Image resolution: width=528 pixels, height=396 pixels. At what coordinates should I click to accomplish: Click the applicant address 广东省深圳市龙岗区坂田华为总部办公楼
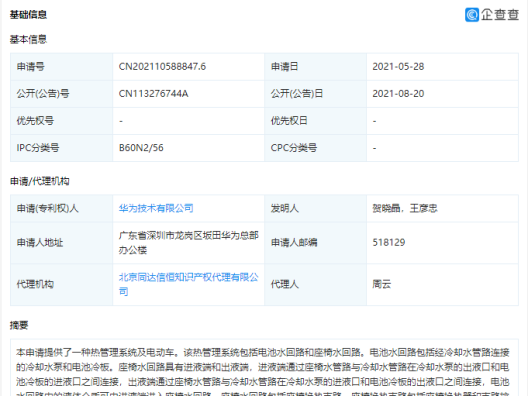189,242
